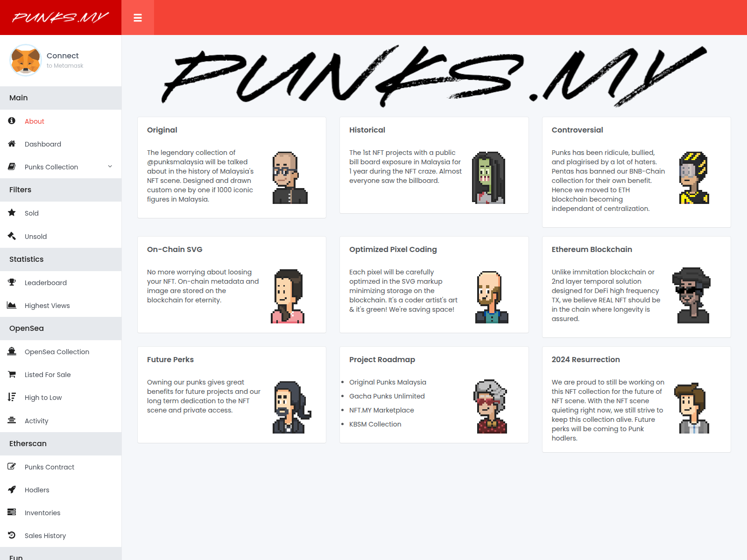
Task: Click the MetaMask fox icon
Action: coord(26,60)
